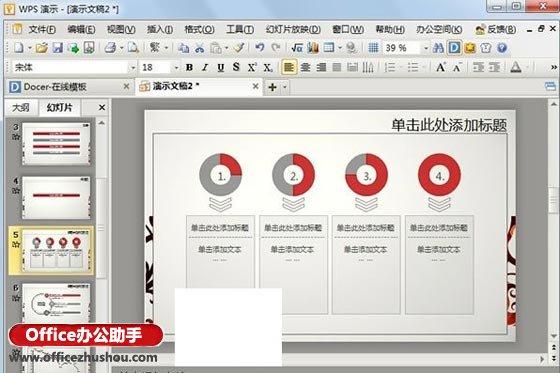Toggle Italic formatting
This screenshot has height=373, width=560.
tap(205, 67)
